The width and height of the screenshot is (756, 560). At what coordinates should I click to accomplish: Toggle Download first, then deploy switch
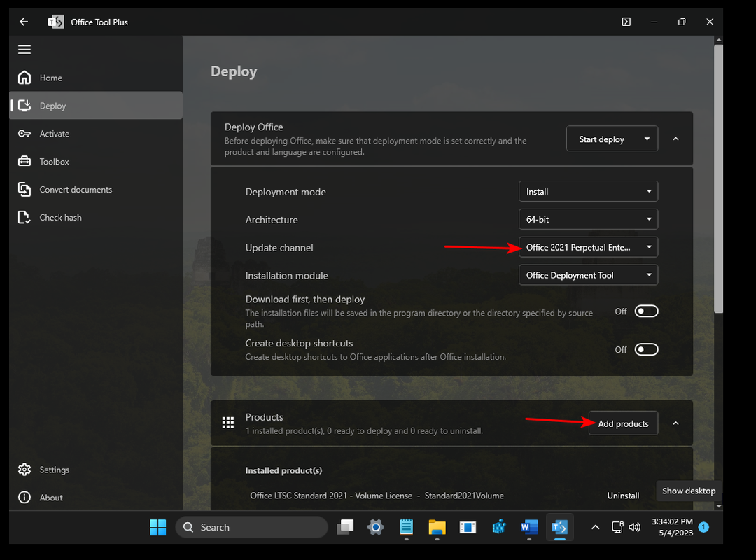tap(646, 311)
